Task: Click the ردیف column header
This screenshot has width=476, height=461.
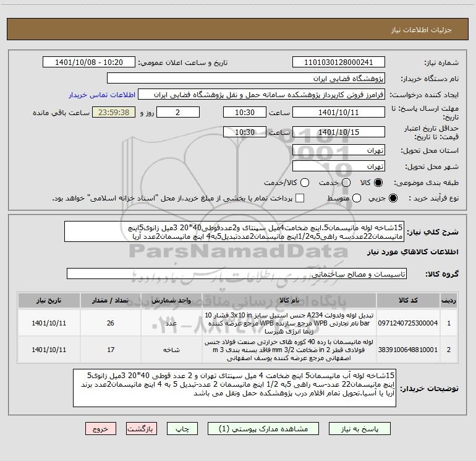Action: (449, 300)
